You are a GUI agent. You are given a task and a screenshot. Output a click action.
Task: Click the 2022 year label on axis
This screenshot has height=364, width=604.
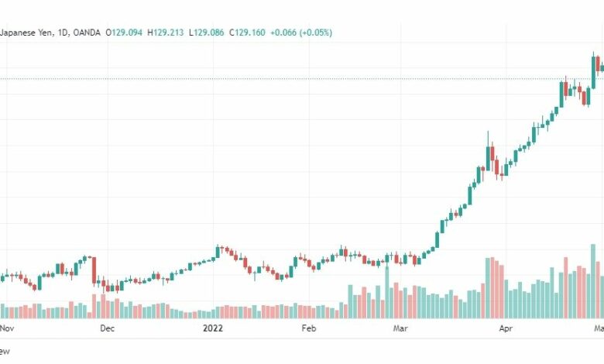[x=213, y=328]
